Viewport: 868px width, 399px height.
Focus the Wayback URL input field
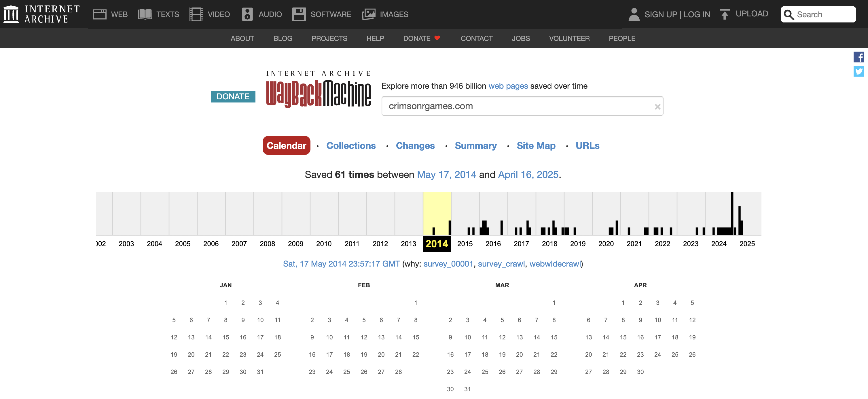click(x=522, y=106)
